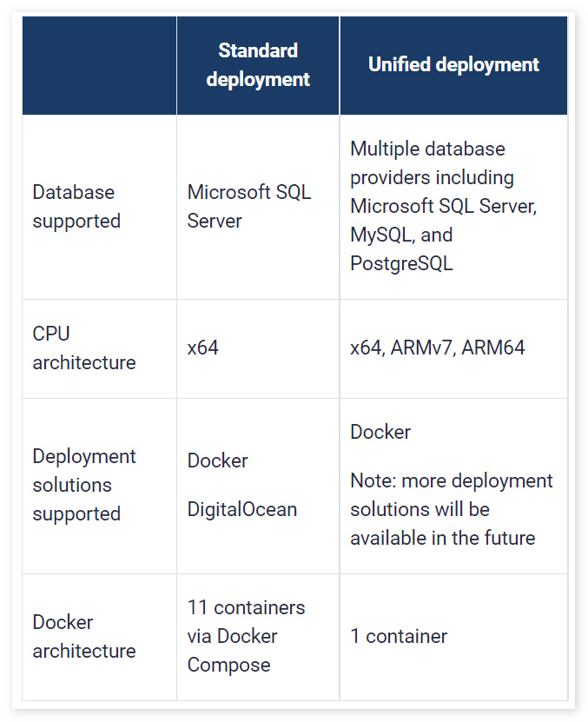
Task: Click the "Standard deployment" column header
Action: click(x=258, y=65)
